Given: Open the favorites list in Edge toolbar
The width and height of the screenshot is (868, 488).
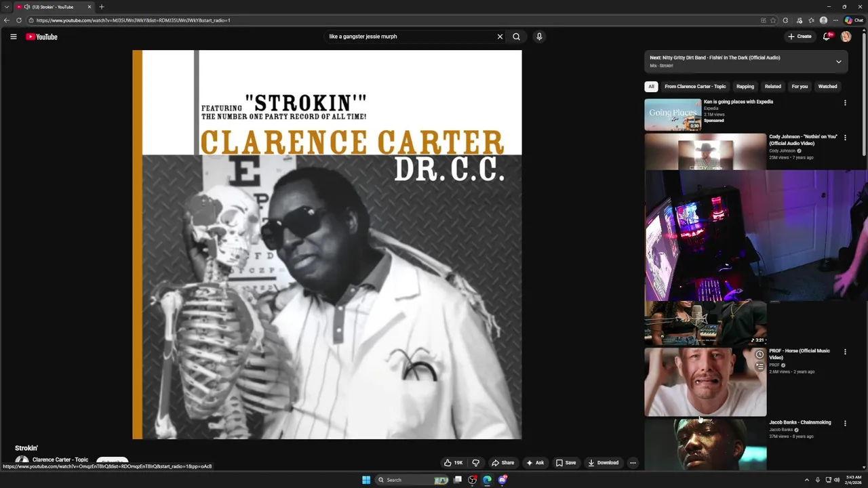Looking at the screenshot, I should (x=811, y=20).
